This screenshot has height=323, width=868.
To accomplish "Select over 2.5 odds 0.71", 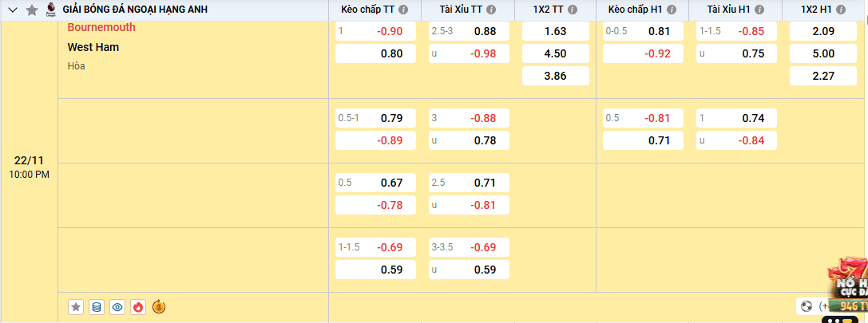I will click(x=469, y=183).
